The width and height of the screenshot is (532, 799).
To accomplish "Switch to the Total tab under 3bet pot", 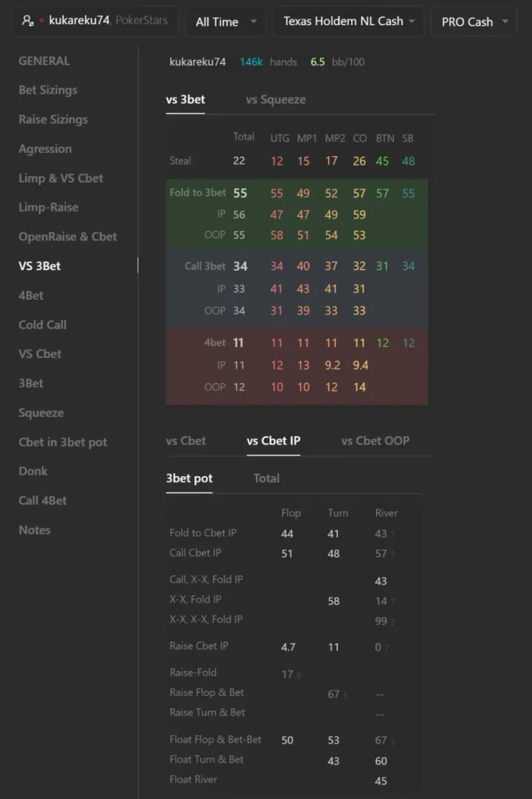I will coord(267,478).
